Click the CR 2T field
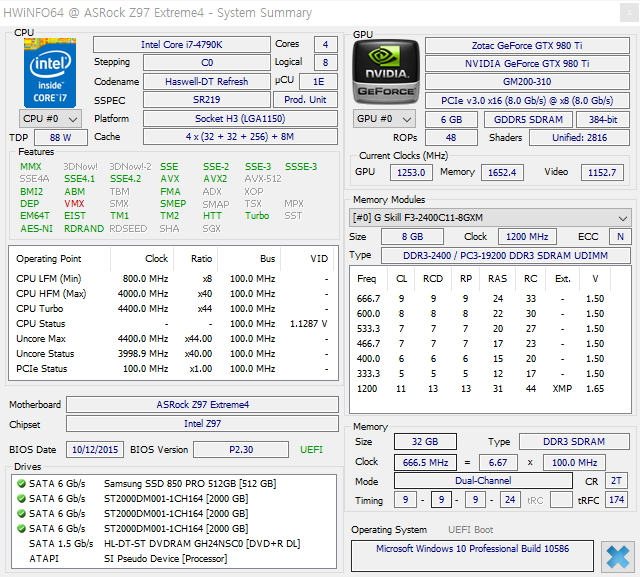The image size is (640, 577). (x=616, y=481)
